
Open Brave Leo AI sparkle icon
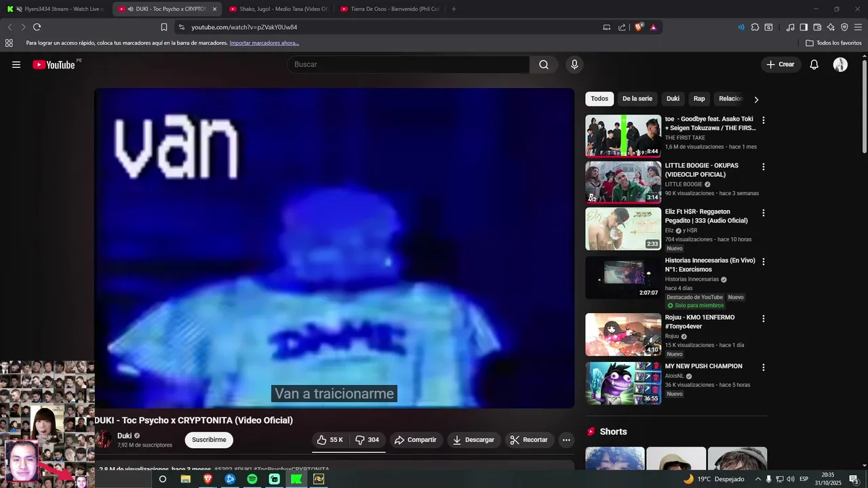[831, 27]
